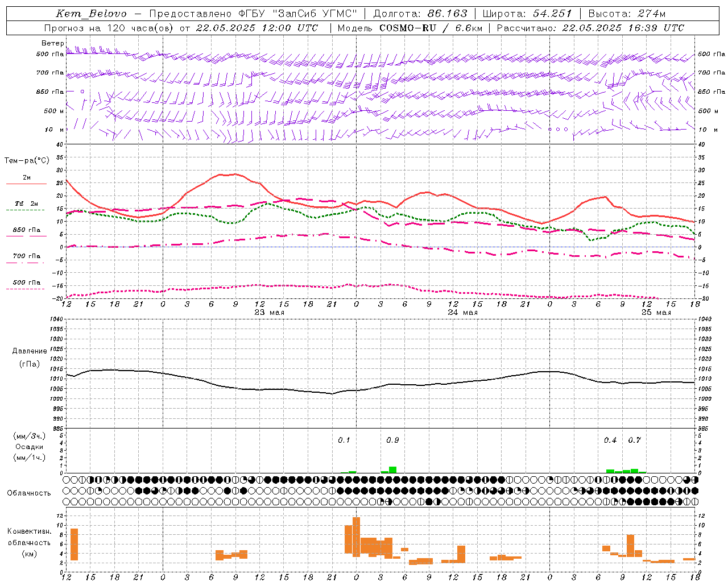The width and height of the screenshot is (728, 582).
Task: Click the 0.7 precipitation value
Action: click(x=635, y=440)
